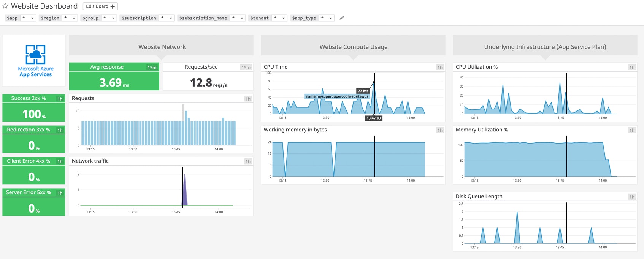Click the Microsoft Azure App Services logo

tap(36, 61)
